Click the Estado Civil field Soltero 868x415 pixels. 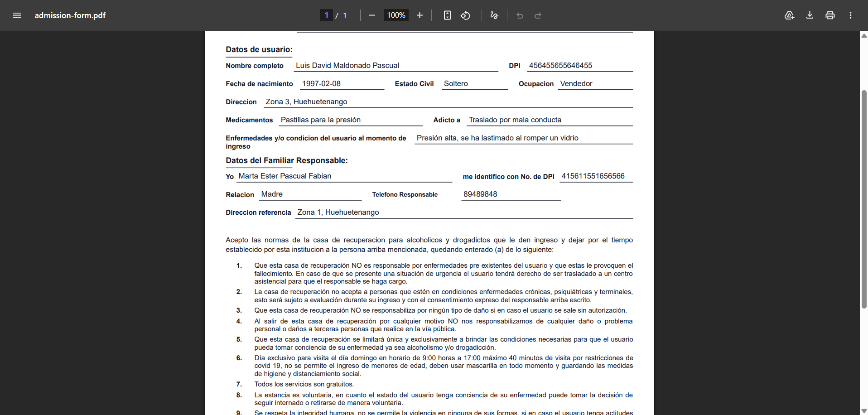coord(474,84)
